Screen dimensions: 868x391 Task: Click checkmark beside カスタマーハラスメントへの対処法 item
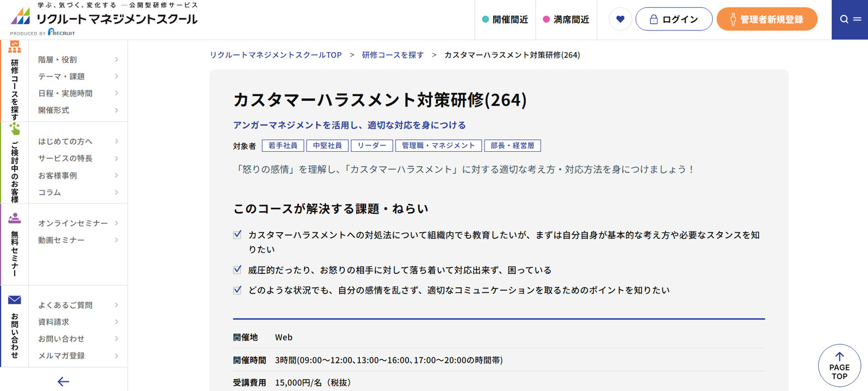[238, 235]
